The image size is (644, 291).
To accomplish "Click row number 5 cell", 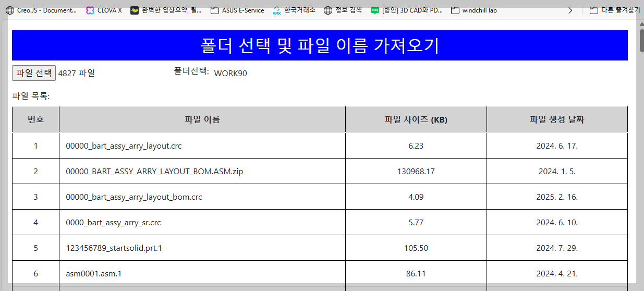I will coord(35,248).
